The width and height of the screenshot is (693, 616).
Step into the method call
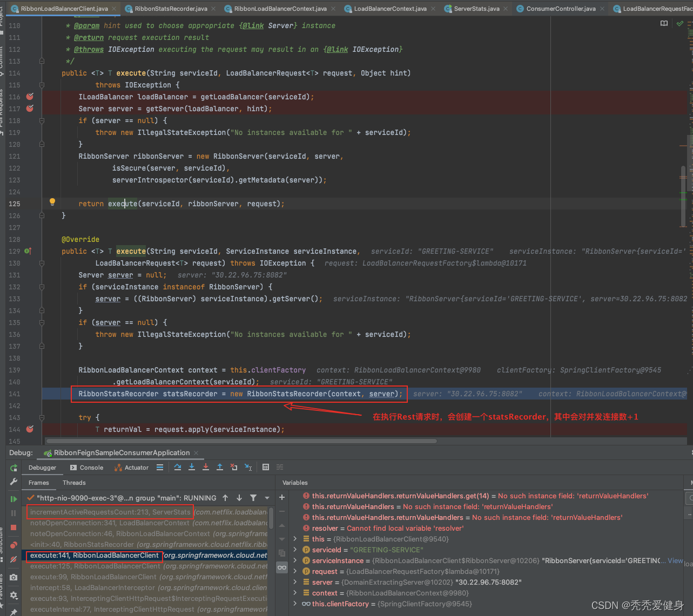click(x=192, y=467)
